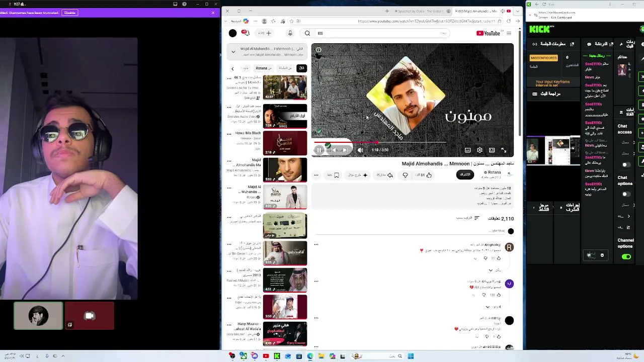Open the emoji picker in Kick chat
The height and width of the screenshot is (362, 644).
click(602, 255)
